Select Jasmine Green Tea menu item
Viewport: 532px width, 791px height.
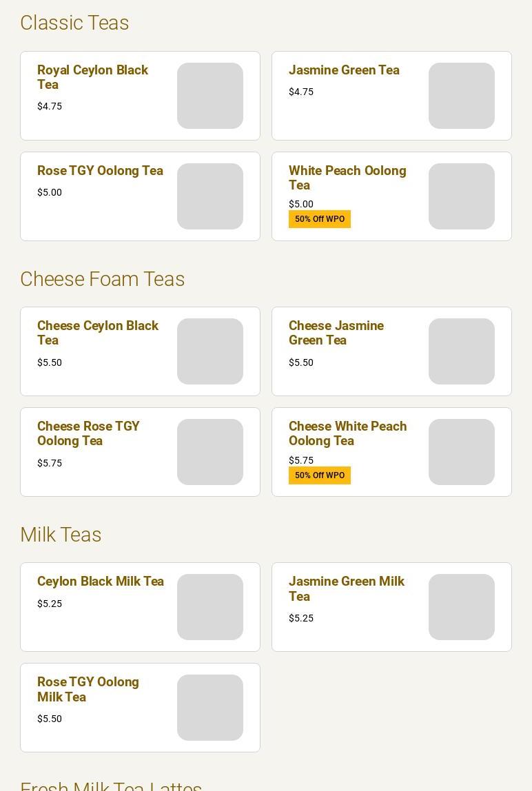(391, 96)
